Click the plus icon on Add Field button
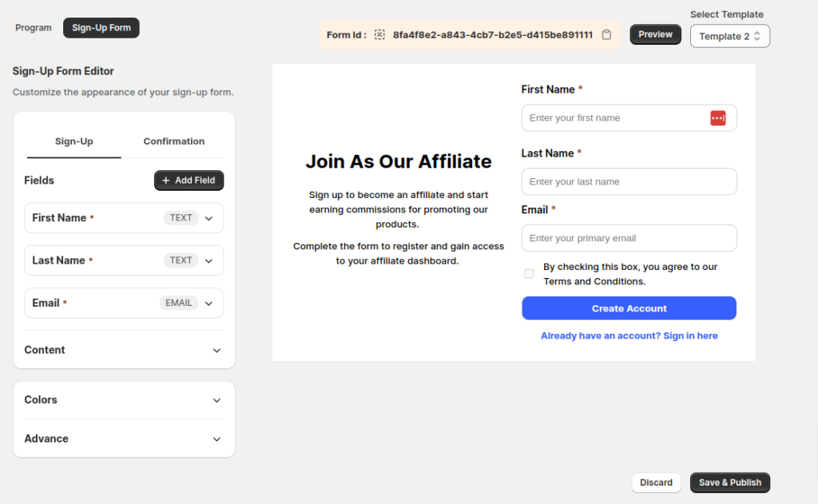The width and height of the screenshot is (818, 504). pyautogui.click(x=165, y=181)
